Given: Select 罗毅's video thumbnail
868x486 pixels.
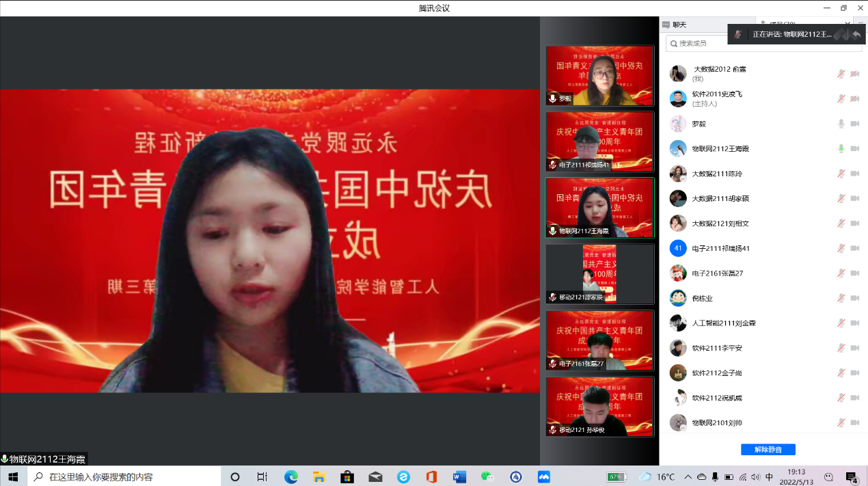Looking at the screenshot, I should (x=599, y=75).
